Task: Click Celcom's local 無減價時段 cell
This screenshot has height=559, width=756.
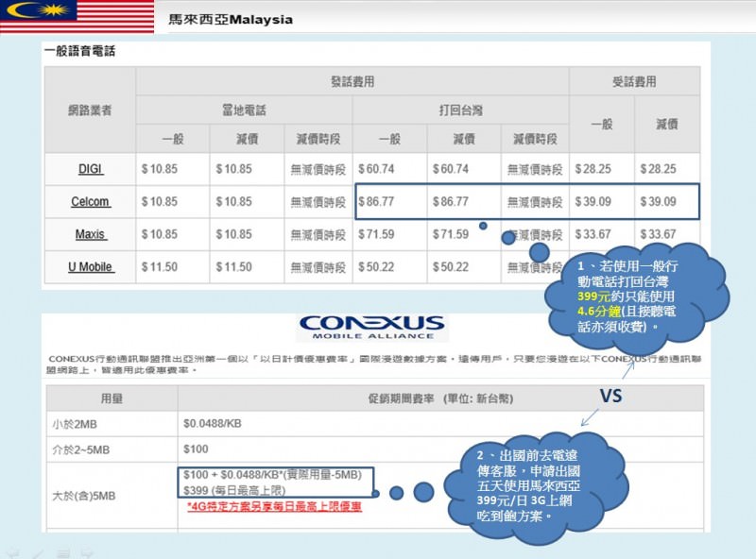Action: 318,202
